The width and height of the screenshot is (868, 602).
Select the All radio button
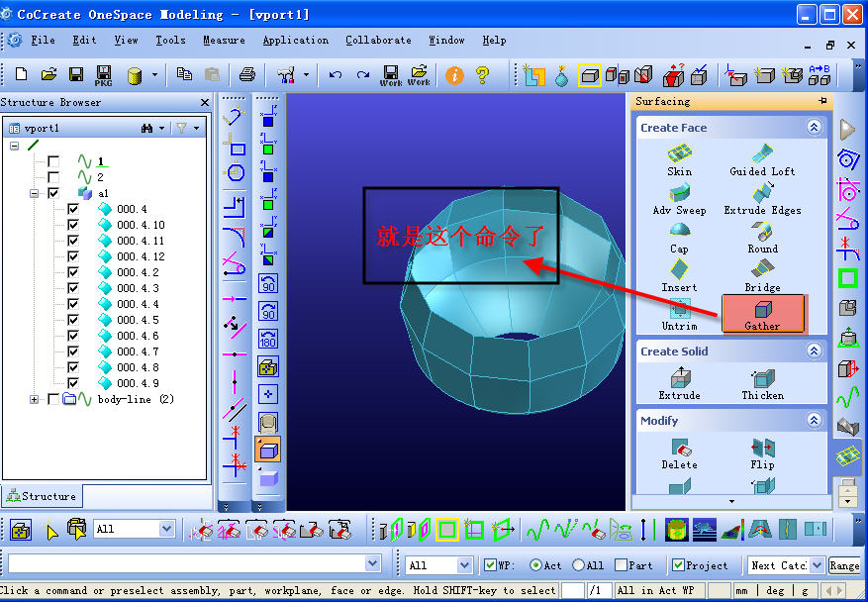(578, 565)
